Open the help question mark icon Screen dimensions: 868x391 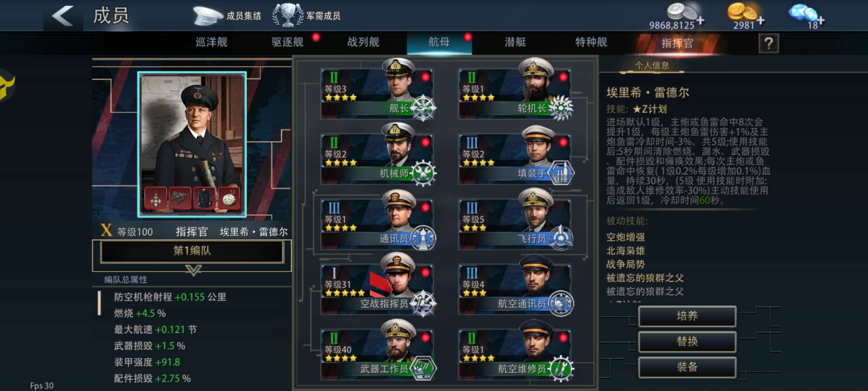(x=768, y=43)
